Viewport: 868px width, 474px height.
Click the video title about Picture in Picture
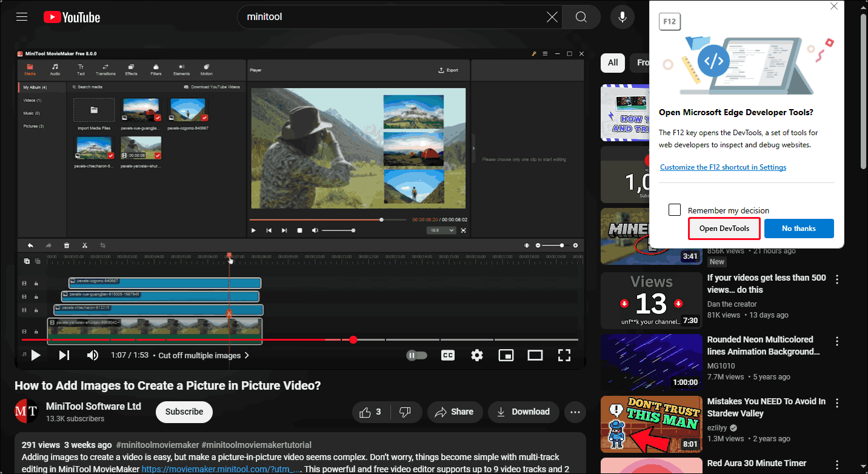tap(168, 386)
